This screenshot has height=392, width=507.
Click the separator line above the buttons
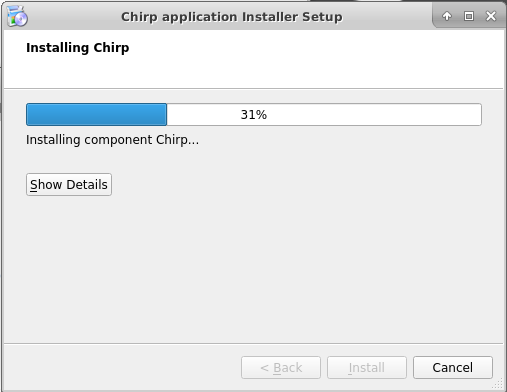[253, 343]
